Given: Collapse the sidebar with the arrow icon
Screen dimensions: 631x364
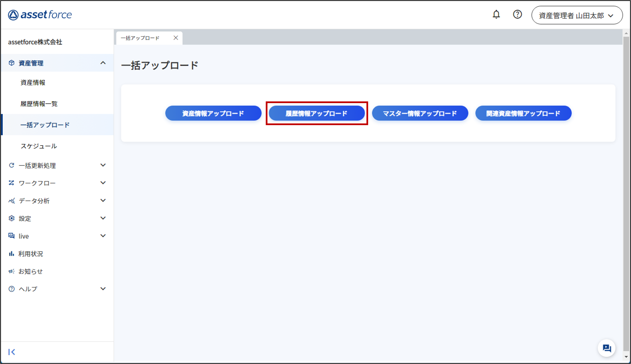Looking at the screenshot, I should coord(12,352).
